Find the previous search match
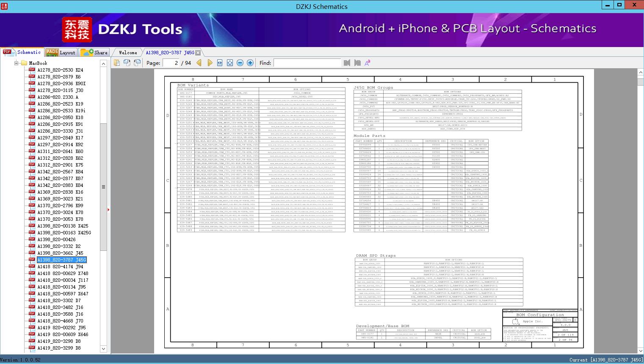The image size is (644, 364). point(347,63)
